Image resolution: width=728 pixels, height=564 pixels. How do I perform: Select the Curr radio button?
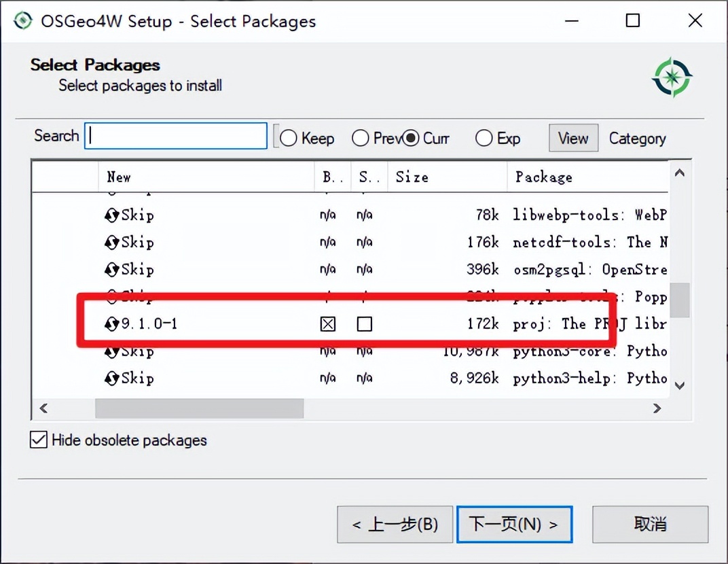point(410,138)
